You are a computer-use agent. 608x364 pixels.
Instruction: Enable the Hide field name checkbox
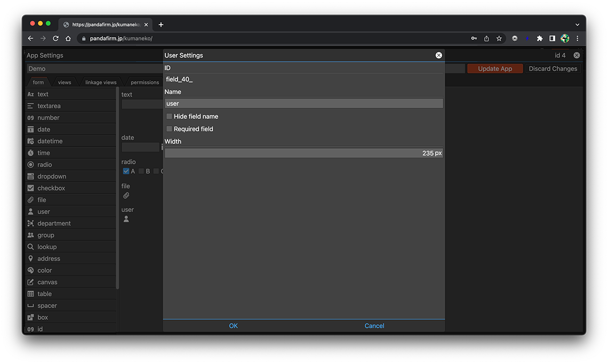tap(169, 116)
